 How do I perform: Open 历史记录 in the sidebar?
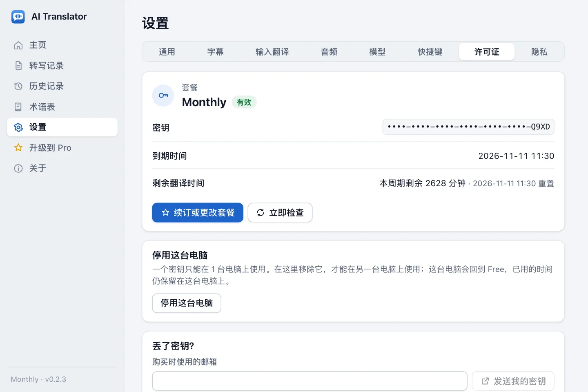click(x=62, y=86)
